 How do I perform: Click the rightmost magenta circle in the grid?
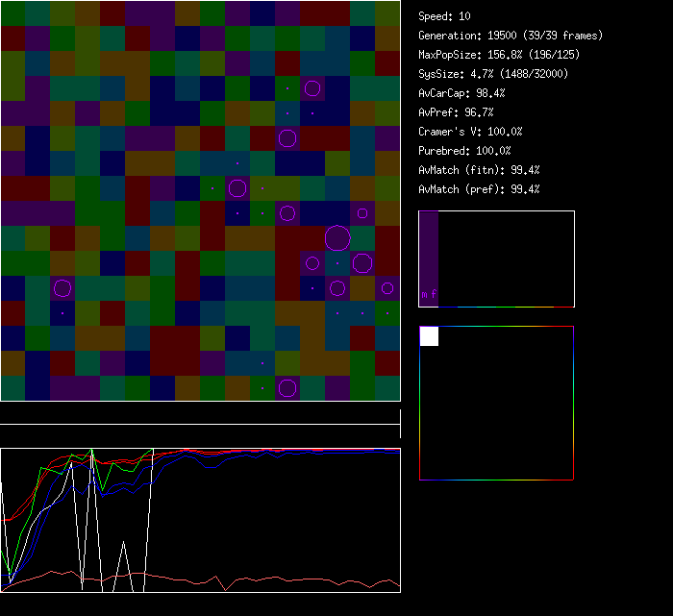point(387,287)
